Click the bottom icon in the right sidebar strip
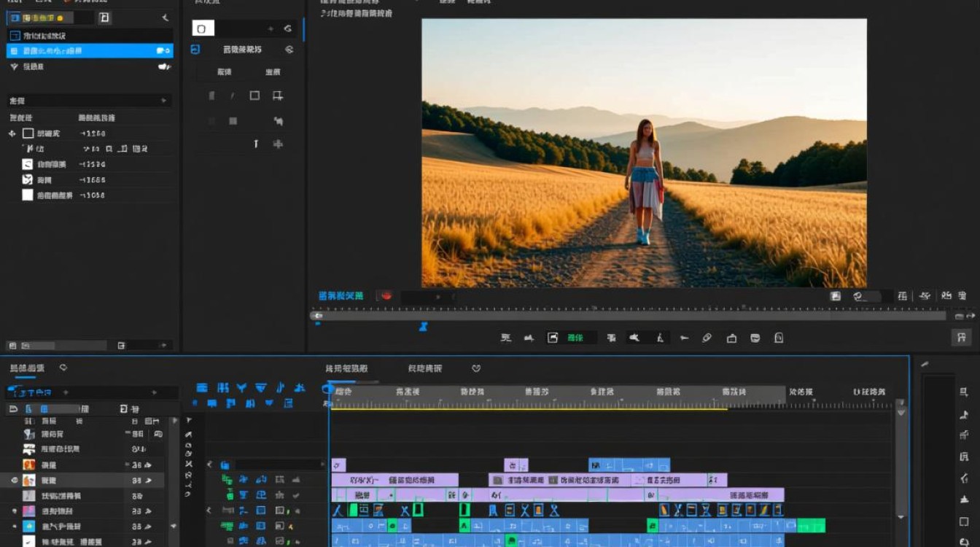 964,541
